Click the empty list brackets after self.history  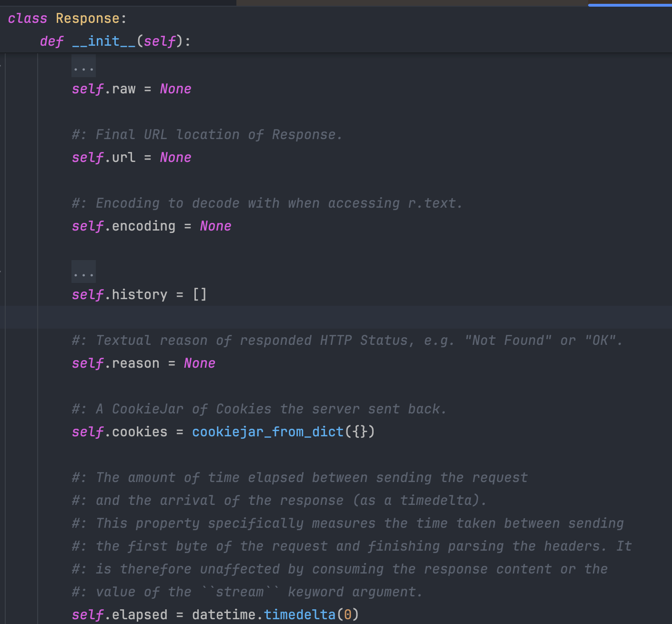click(x=200, y=295)
